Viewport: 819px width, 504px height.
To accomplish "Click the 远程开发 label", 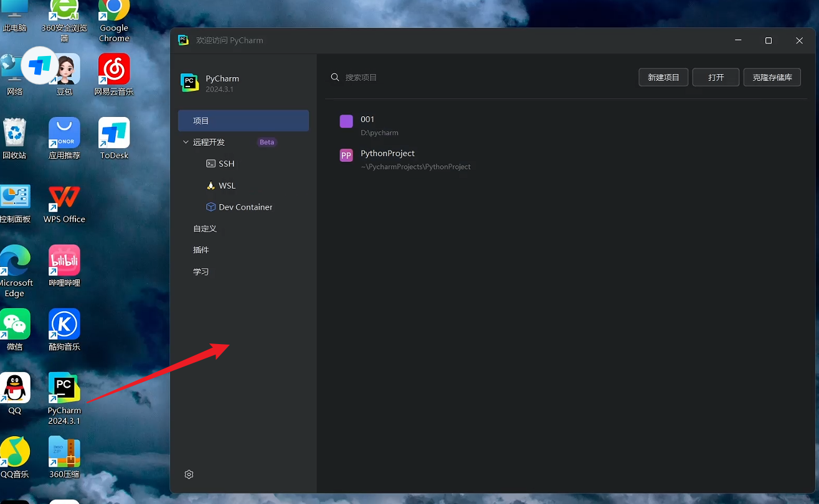I will [x=209, y=142].
